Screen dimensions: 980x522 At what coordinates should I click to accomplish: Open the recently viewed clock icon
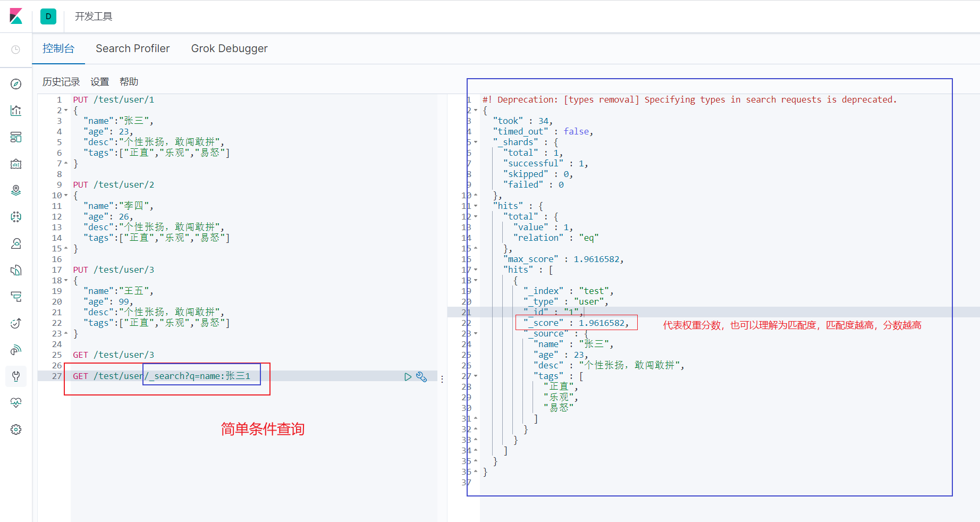(x=16, y=49)
